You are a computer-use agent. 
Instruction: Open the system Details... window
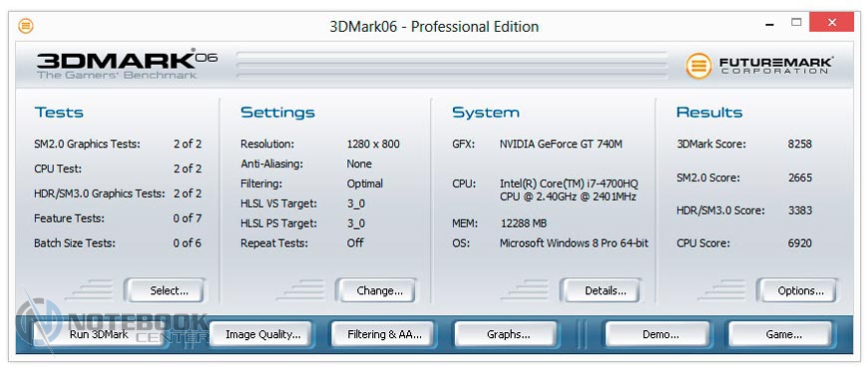pyautogui.click(x=601, y=290)
